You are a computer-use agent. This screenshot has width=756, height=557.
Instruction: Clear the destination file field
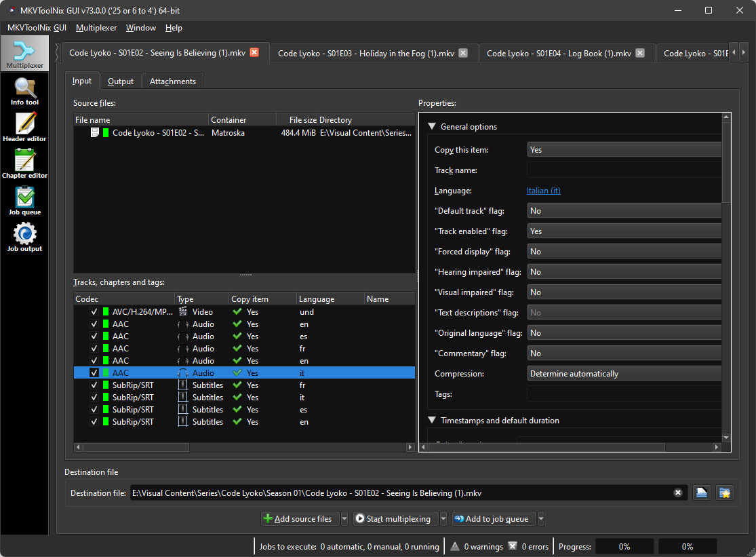click(x=677, y=493)
